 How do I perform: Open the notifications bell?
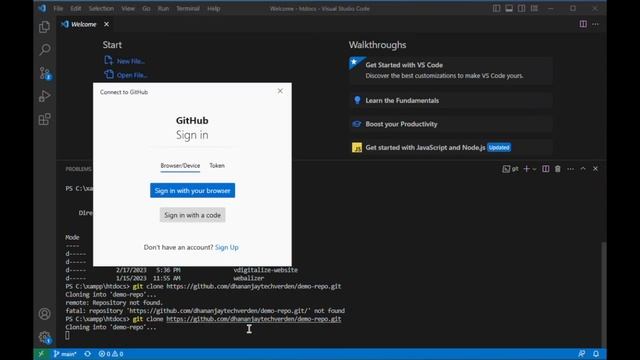tap(596, 354)
